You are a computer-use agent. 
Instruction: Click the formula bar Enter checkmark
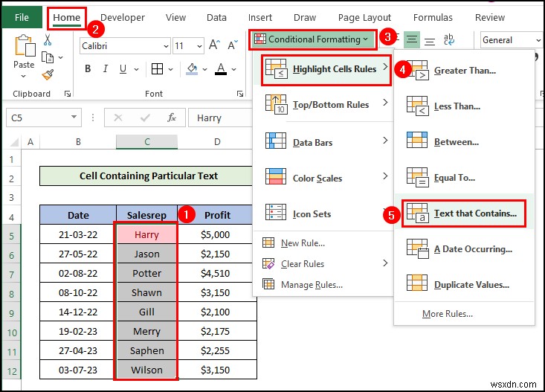(145, 118)
